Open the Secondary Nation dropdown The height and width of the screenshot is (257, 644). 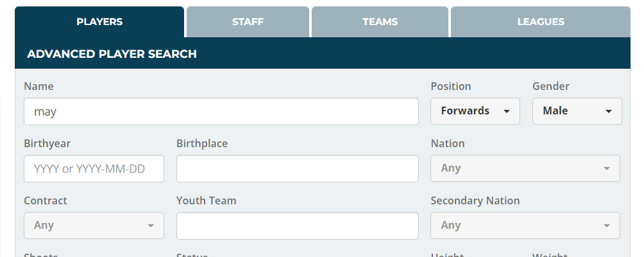[525, 226]
